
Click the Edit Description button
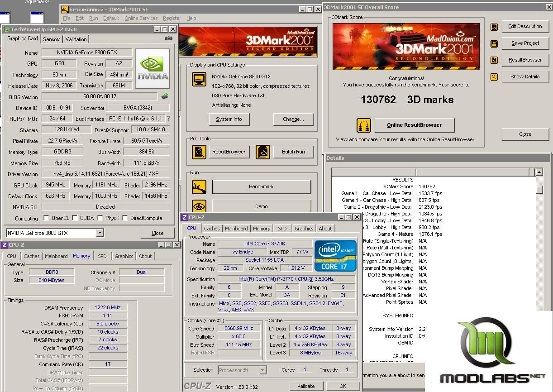point(525,27)
